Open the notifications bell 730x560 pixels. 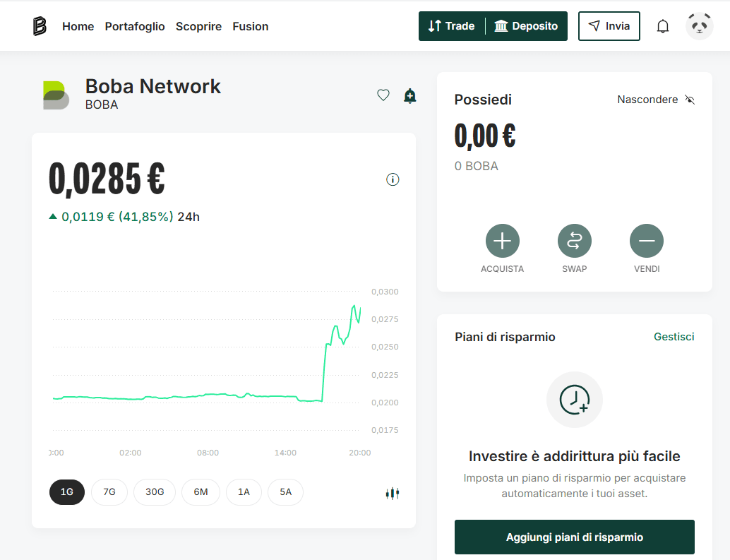(x=662, y=27)
